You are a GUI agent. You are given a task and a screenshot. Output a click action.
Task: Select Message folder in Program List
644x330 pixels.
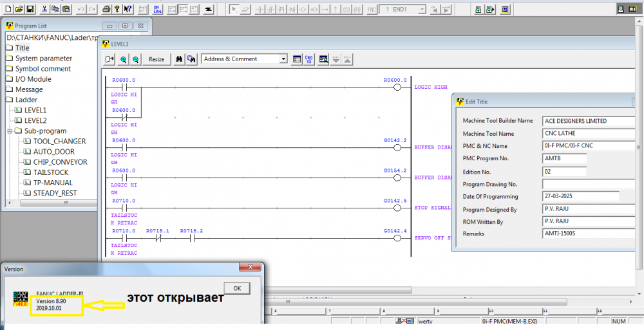[x=29, y=89]
